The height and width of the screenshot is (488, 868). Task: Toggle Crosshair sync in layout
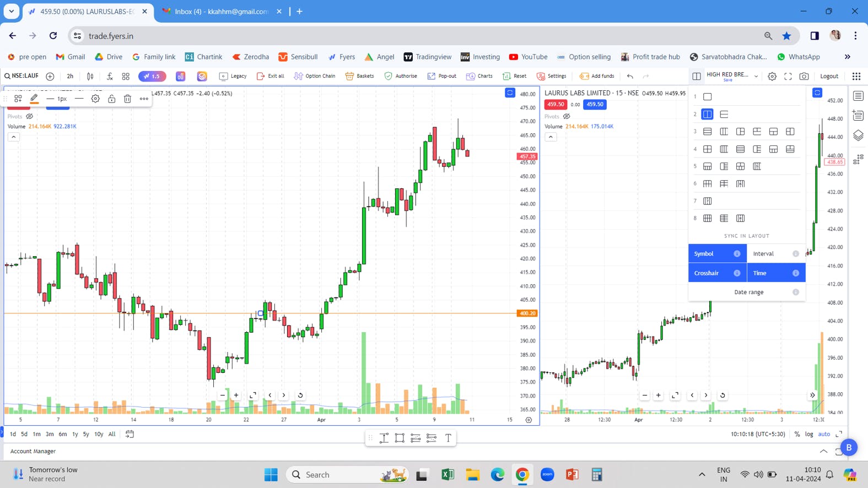(x=717, y=273)
